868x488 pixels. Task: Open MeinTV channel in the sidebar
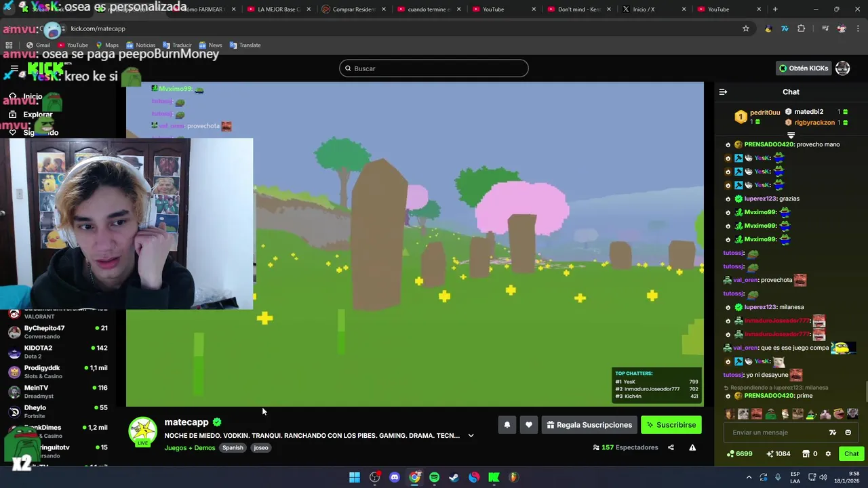[x=58, y=392]
